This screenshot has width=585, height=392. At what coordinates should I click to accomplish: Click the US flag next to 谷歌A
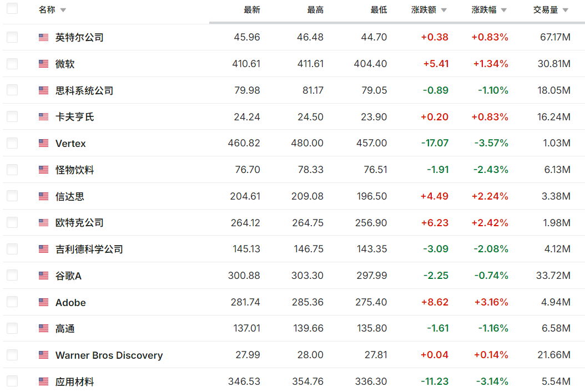pyautogui.click(x=43, y=276)
